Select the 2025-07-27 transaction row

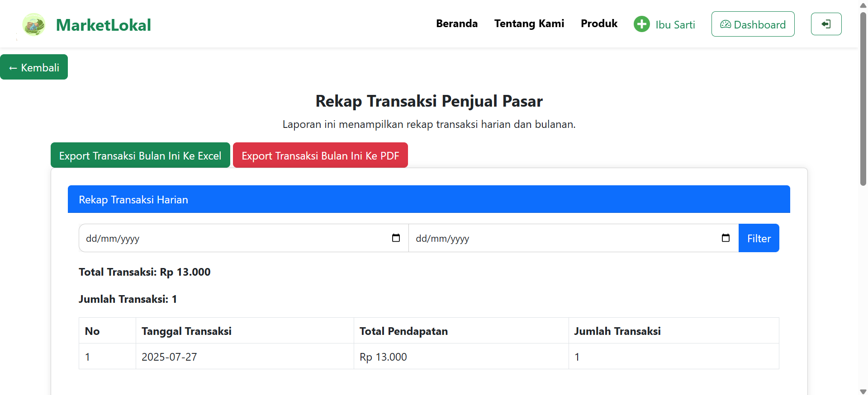(428, 357)
